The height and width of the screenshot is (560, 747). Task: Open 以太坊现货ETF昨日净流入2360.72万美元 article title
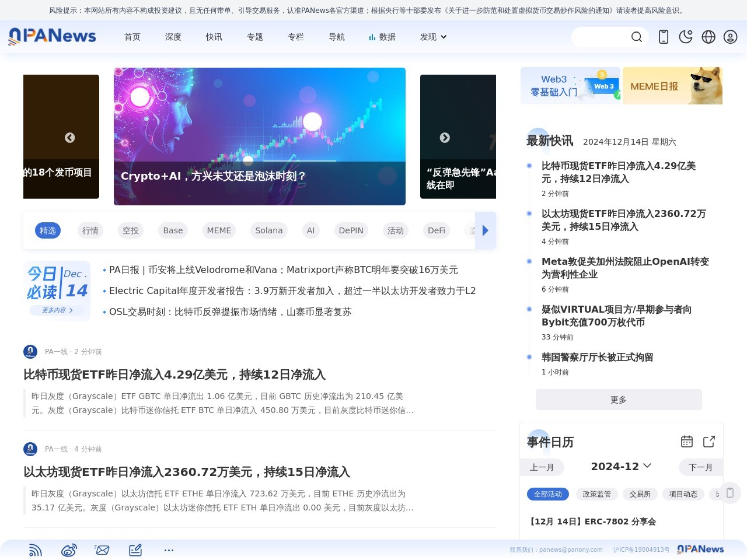[187, 472]
